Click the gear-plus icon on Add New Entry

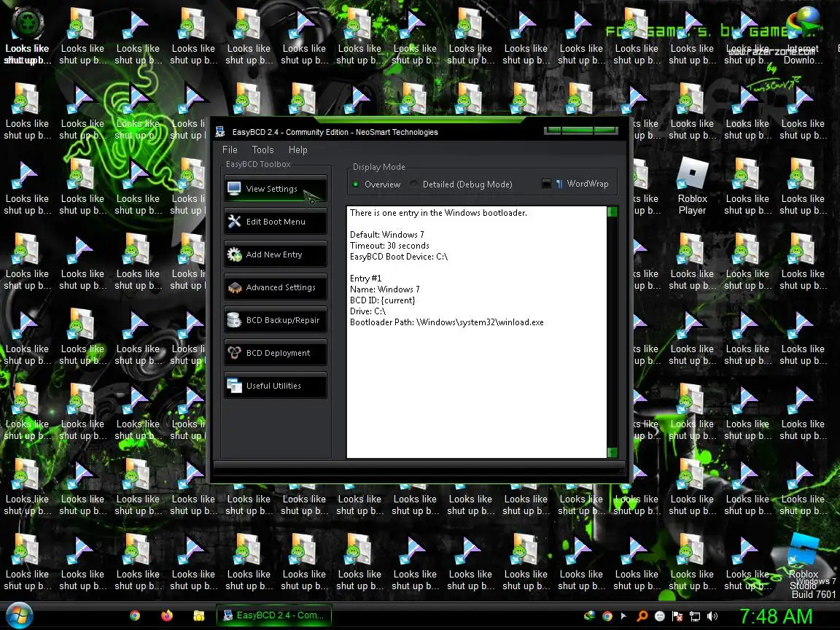tap(234, 254)
